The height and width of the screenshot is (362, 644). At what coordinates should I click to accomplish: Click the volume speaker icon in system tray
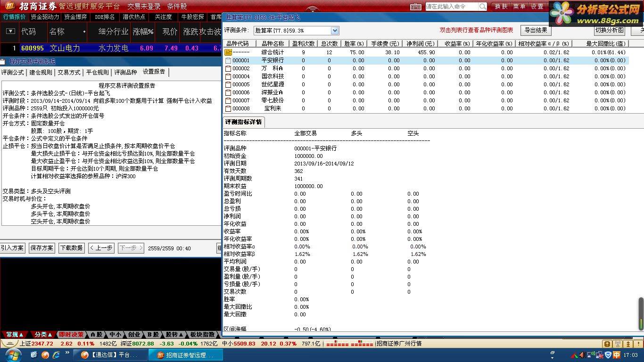point(582,355)
